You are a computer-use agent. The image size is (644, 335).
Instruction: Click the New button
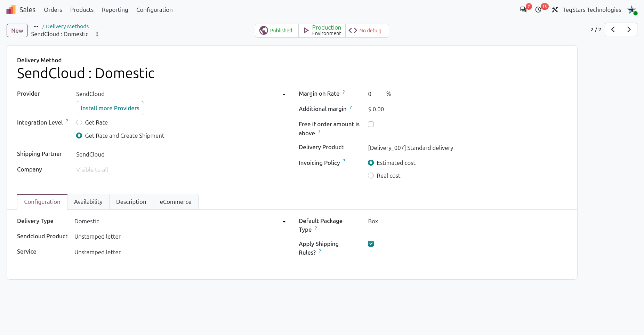pyautogui.click(x=17, y=31)
